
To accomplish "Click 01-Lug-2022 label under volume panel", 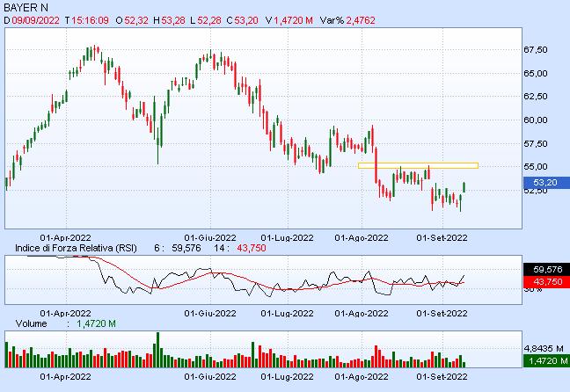I will coord(287,376).
